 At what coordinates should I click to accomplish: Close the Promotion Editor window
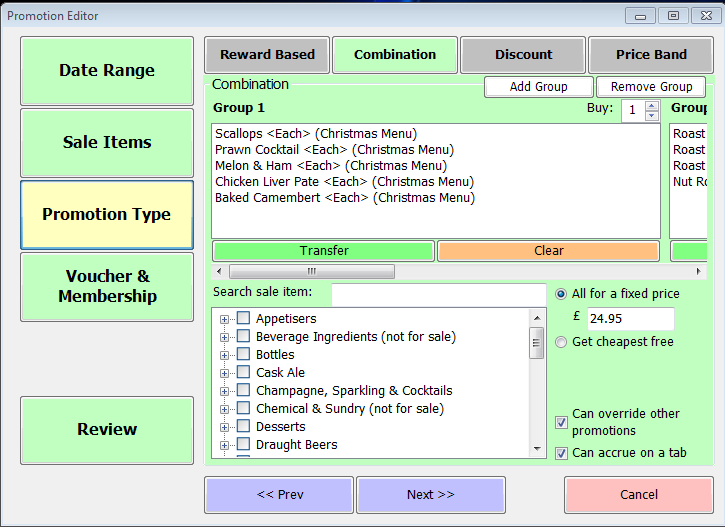[706, 16]
